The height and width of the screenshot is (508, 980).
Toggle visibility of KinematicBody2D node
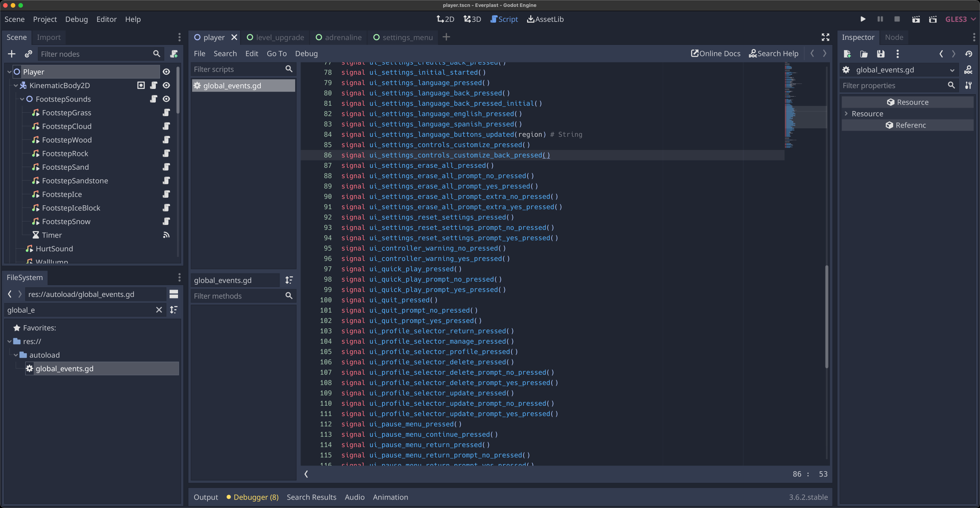(x=166, y=85)
